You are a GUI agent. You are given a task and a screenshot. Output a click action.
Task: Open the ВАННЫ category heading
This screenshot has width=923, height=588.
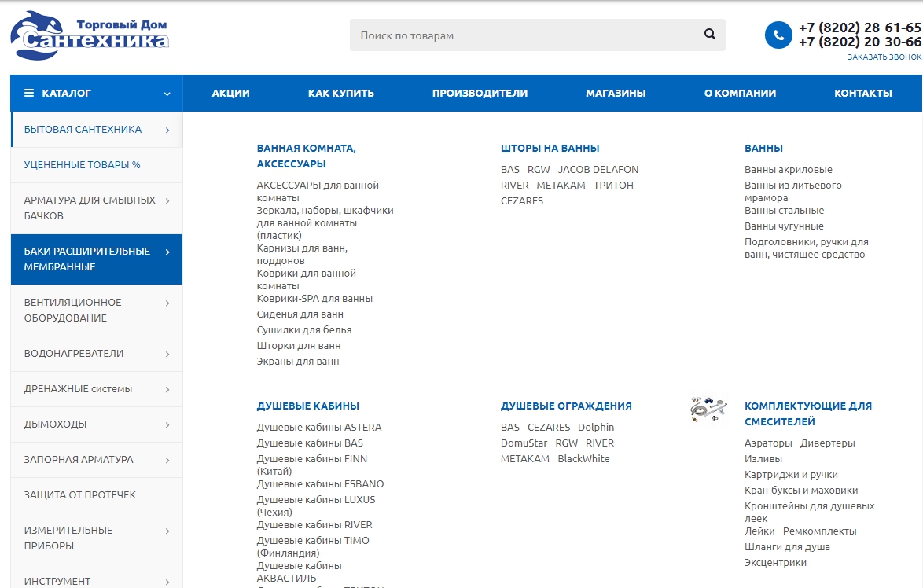(763, 149)
